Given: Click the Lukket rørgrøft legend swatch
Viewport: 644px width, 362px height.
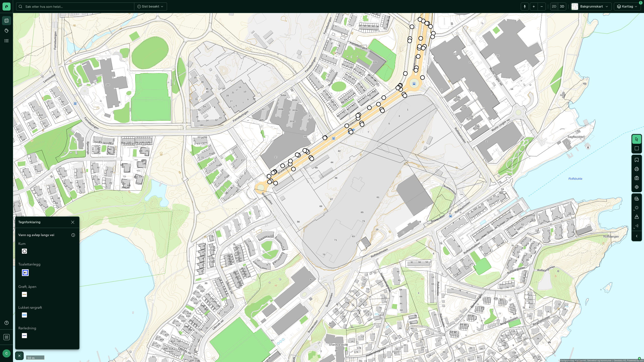Looking at the screenshot, I should pyautogui.click(x=24, y=315).
